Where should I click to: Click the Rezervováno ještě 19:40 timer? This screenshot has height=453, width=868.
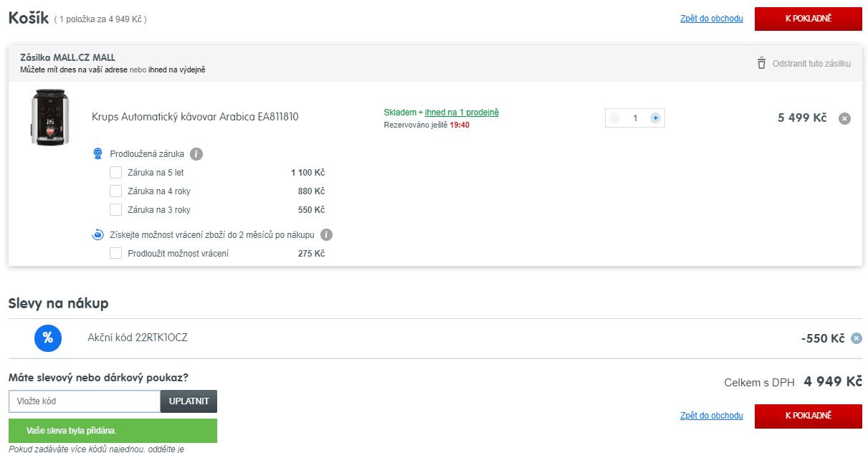pyautogui.click(x=426, y=125)
